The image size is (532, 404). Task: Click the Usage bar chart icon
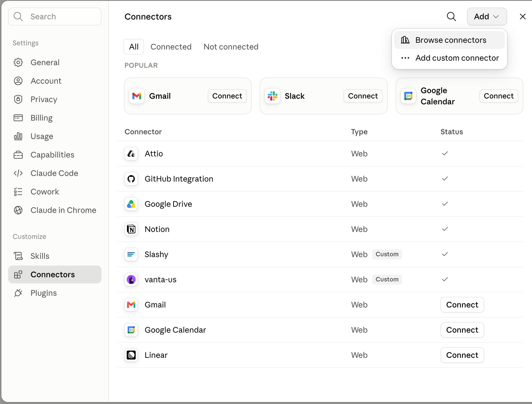pyautogui.click(x=18, y=136)
